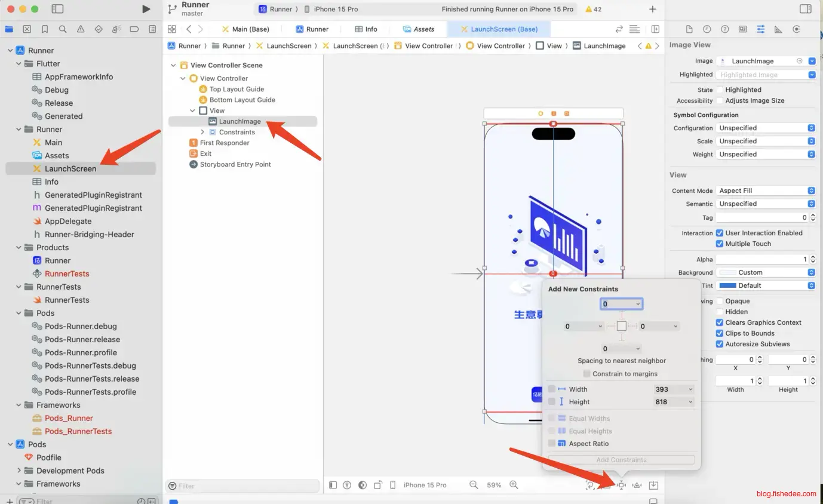Image resolution: width=823 pixels, height=504 pixels.
Task: Open the Find navigator magnifier icon
Action: pos(63,29)
